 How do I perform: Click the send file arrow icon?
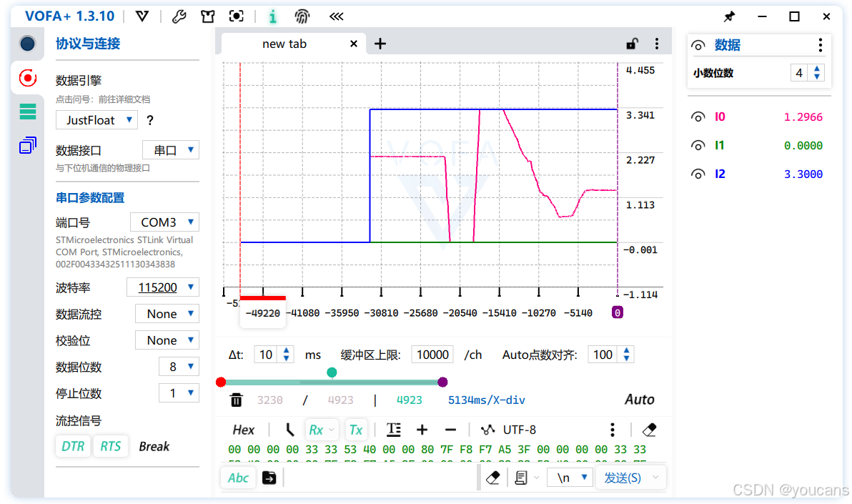(x=269, y=478)
